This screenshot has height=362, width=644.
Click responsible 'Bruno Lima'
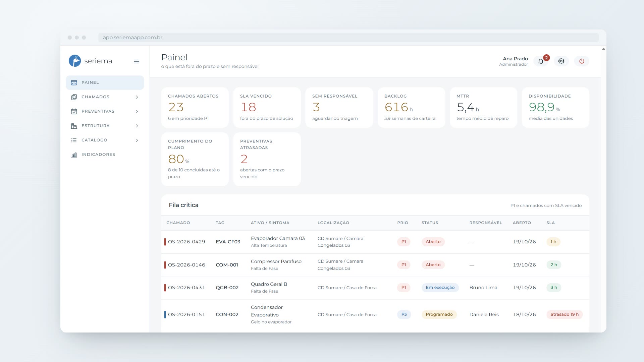(483, 288)
